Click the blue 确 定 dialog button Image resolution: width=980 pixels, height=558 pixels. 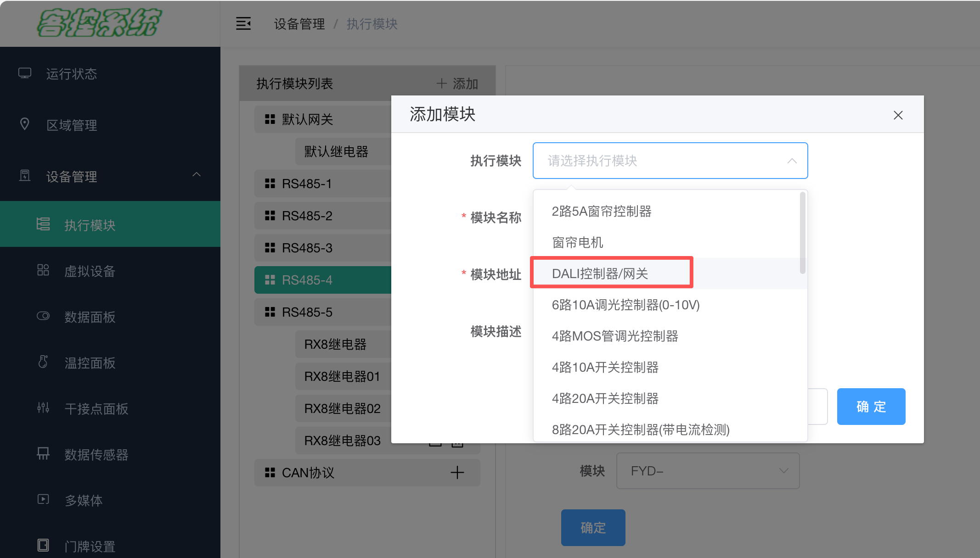871,407
